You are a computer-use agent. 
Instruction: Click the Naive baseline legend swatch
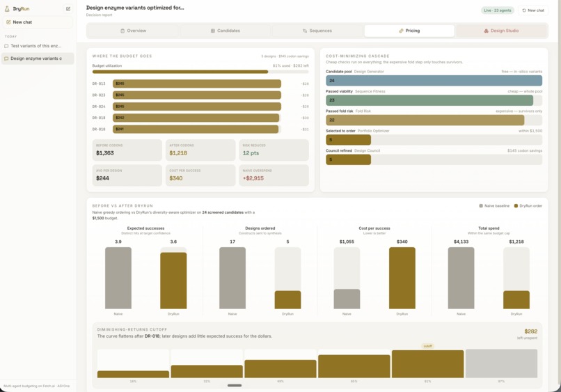pos(481,206)
